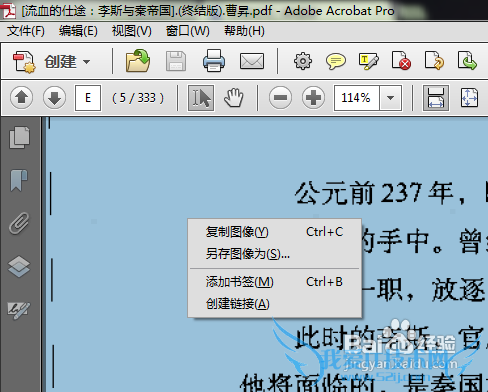Open the attachments paperclip panel
Viewport: 488px width, 392px height.
pyautogui.click(x=19, y=223)
